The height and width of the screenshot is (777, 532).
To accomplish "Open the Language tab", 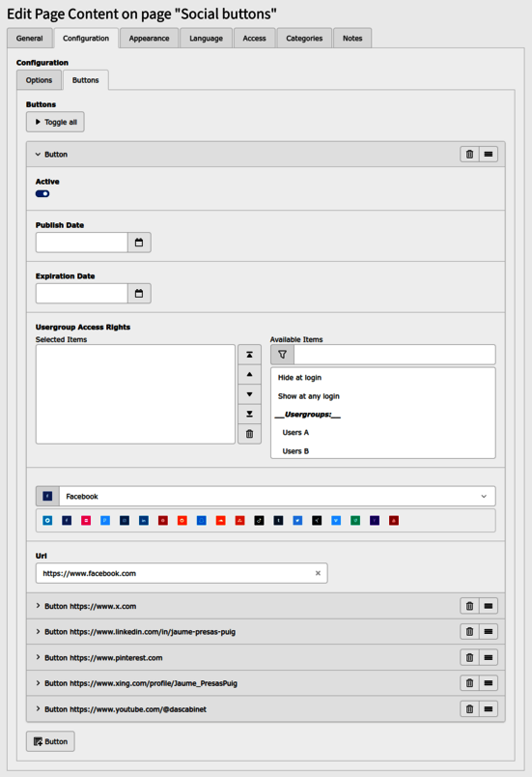I will click(206, 38).
